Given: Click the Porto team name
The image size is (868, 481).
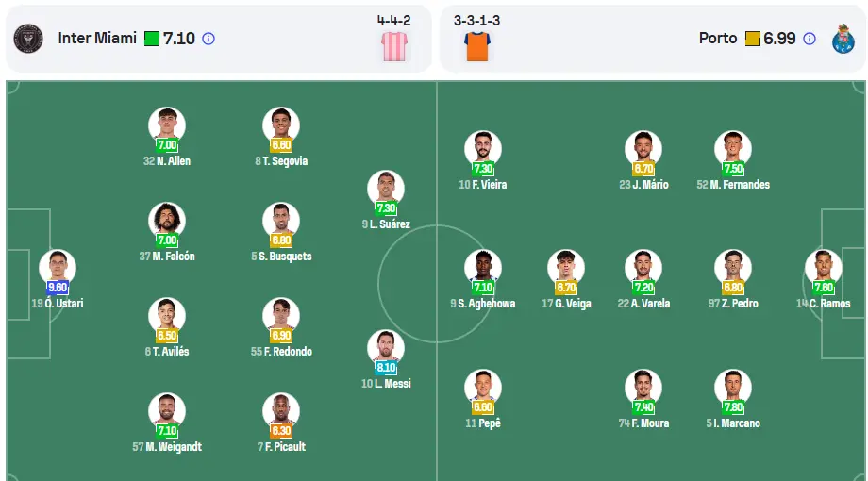Looking at the screenshot, I should click(718, 38).
